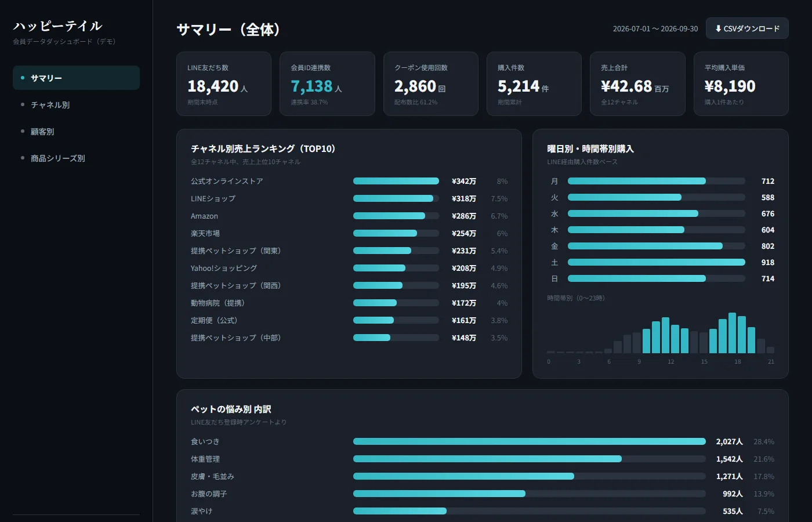The image size is (812, 522).
Task: Click the 皮膚・毛並み concern label
Action: (212, 476)
